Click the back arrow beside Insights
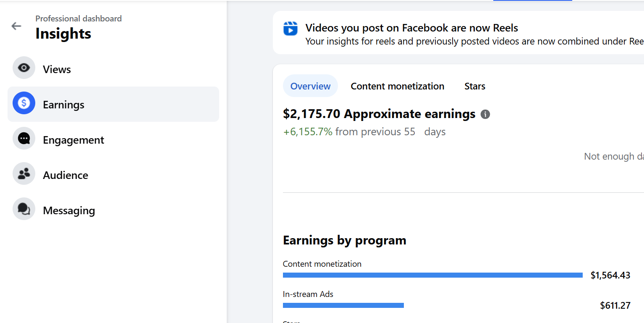 [x=16, y=26]
